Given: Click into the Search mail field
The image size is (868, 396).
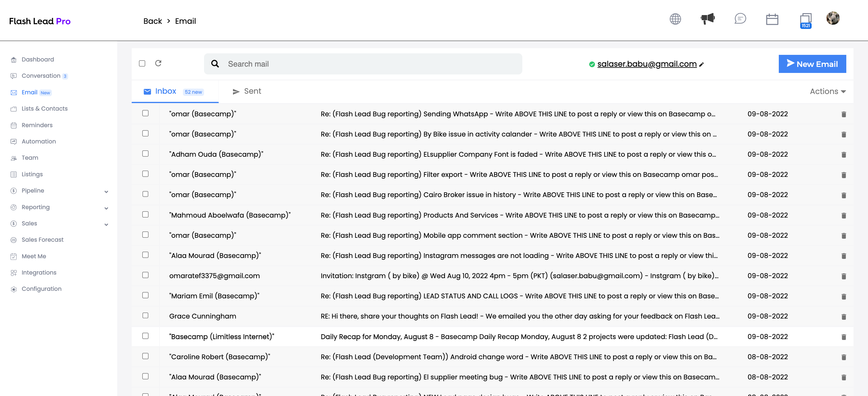Looking at the screenshot, I should pyautogui.click(x=363, y=64).
